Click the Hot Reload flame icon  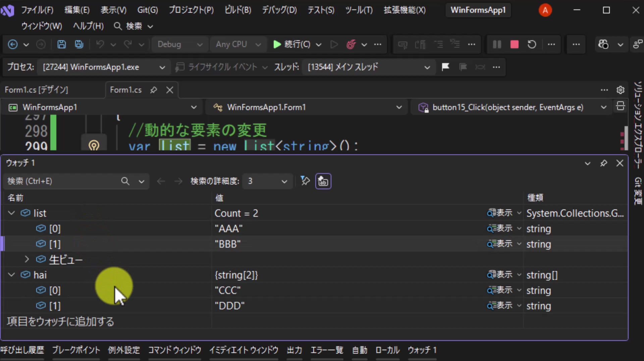351,44
